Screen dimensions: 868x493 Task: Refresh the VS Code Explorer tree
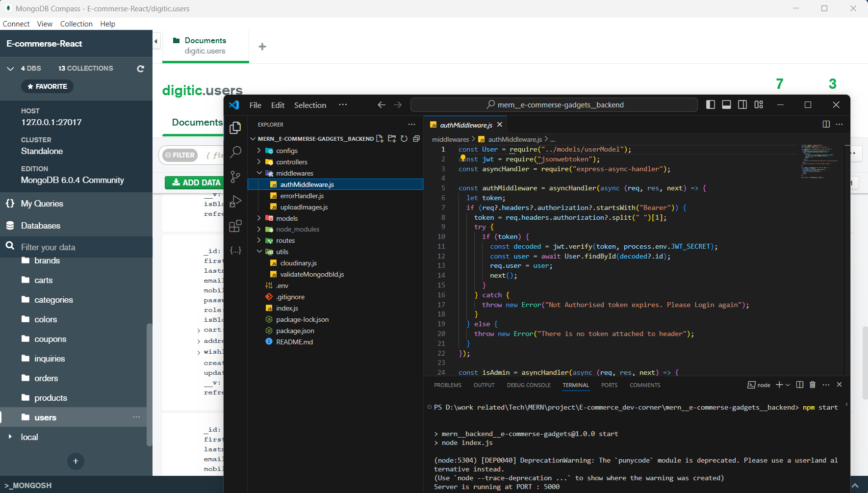pos(404,139)
